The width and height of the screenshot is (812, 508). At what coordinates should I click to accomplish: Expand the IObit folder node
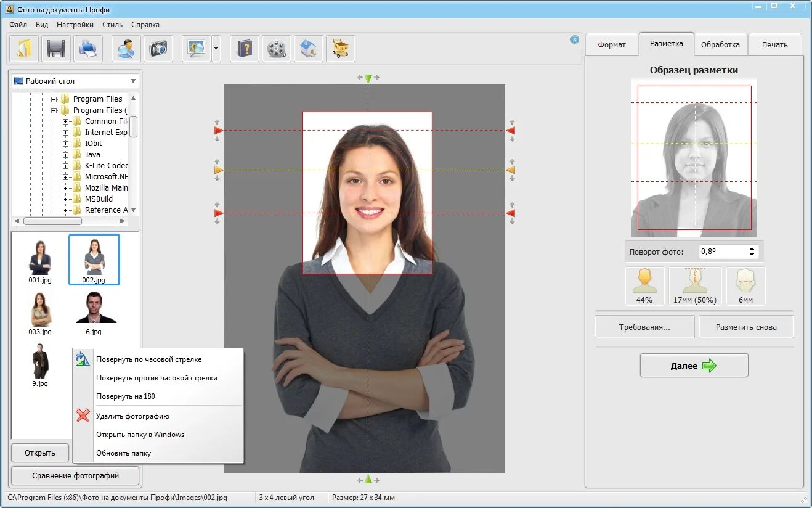pos(66,144)
